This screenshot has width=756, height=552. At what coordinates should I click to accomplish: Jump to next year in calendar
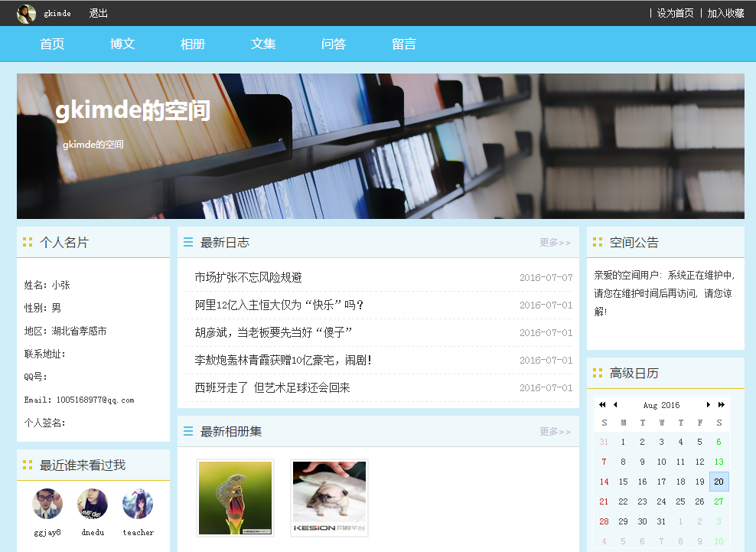click(722, 405)
